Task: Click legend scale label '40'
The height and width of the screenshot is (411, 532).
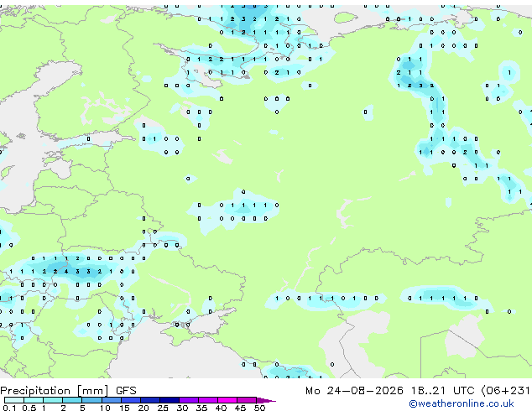Action: tap(221, 408)
